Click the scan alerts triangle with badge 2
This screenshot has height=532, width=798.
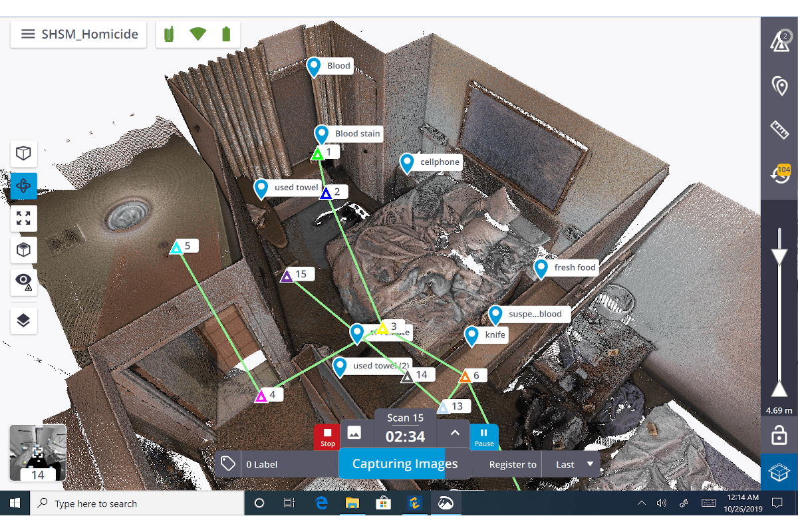pyautogui.click(x=779, y=41)
